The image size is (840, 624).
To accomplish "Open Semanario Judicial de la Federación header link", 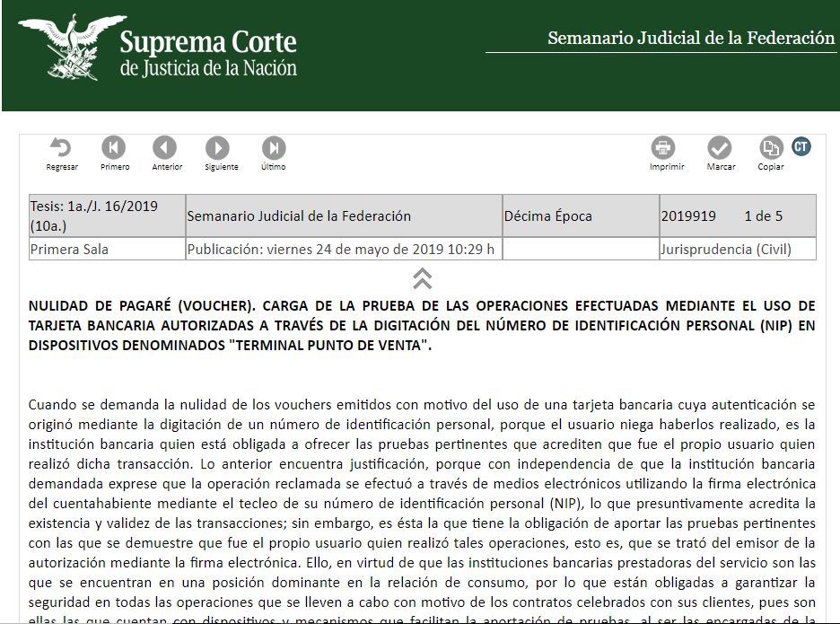I will pos(690,38).
